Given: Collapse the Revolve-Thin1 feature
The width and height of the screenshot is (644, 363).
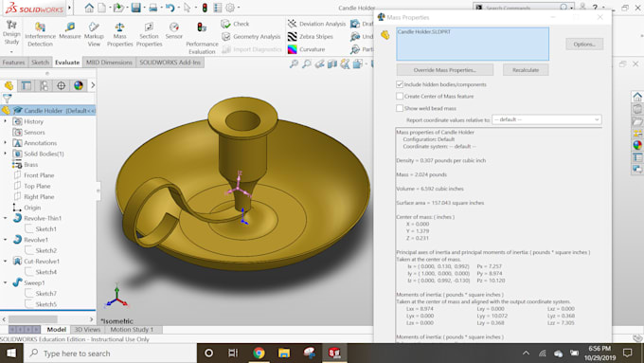Looking at the screenshot, I should 6,218.
